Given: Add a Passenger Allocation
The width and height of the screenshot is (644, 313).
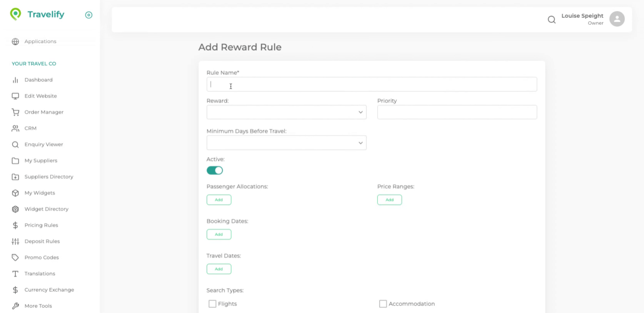Looking at the screenshot, I should pyautogui.click(x=219, y=200).
